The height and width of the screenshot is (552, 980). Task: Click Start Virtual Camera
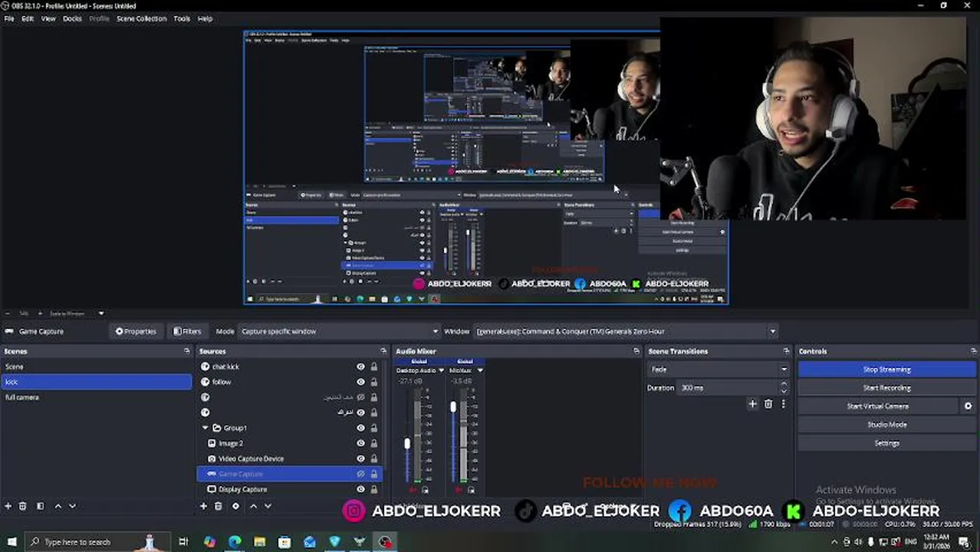pos(878,406)
